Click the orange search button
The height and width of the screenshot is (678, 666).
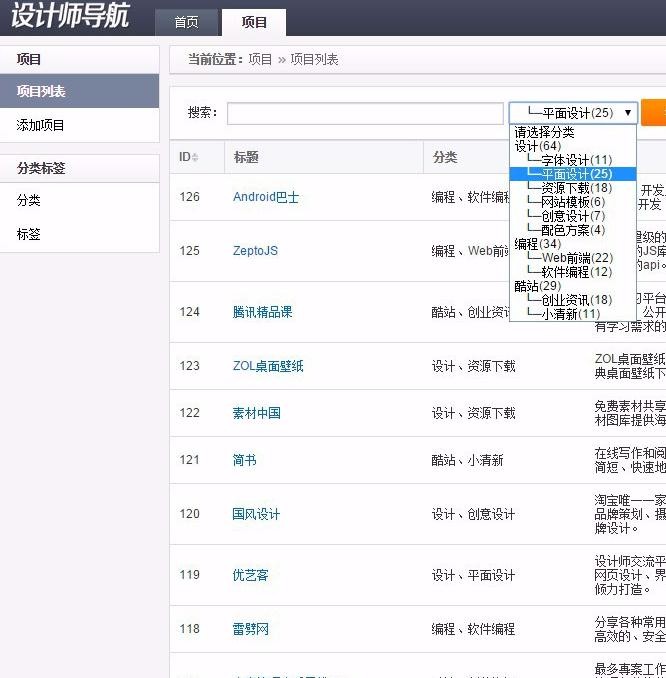coord(653,113)
